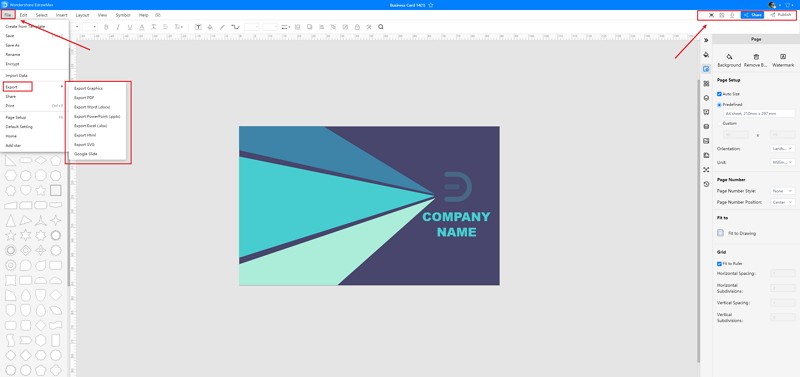
Task: Click the search magnifier icon in toolbar
Action: [381, 27]
